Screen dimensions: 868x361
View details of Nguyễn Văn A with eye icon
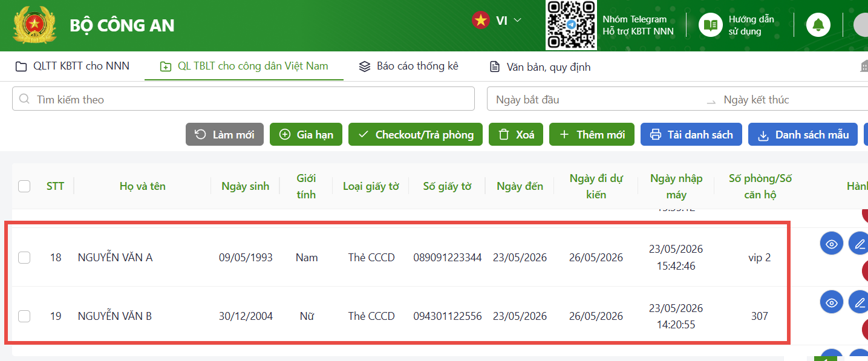pyautogui.click(x=832, y=244)
